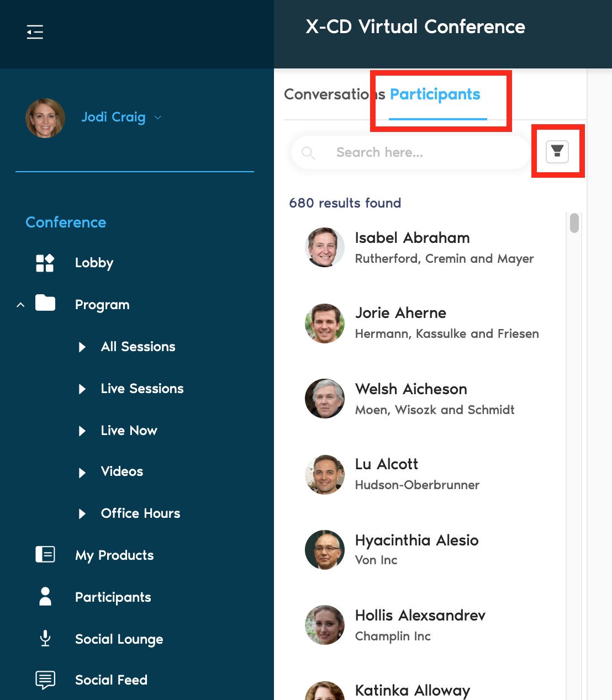The image size is (612, 700).
Task: Click the Social Feed chat icon
Action: [45, 680]
